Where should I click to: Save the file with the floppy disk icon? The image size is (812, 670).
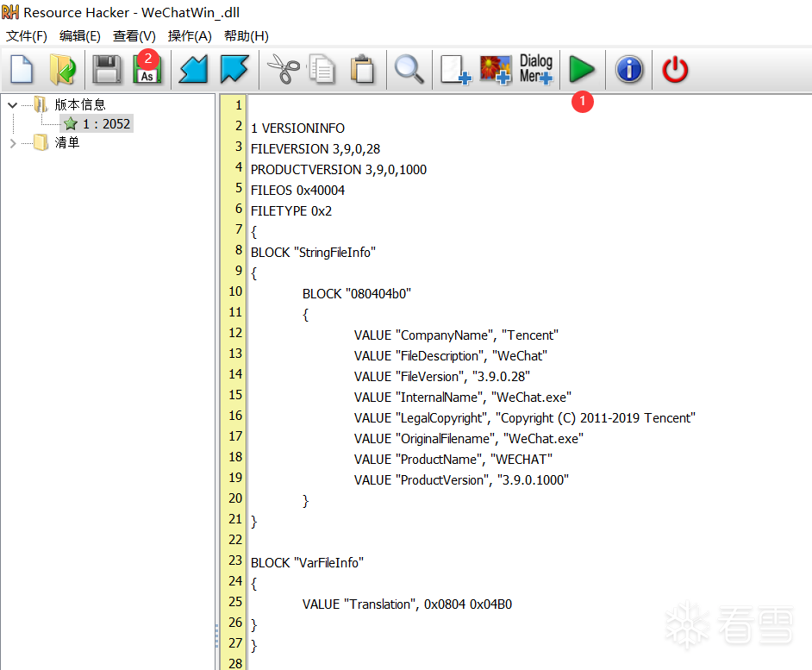pos(107,70)
